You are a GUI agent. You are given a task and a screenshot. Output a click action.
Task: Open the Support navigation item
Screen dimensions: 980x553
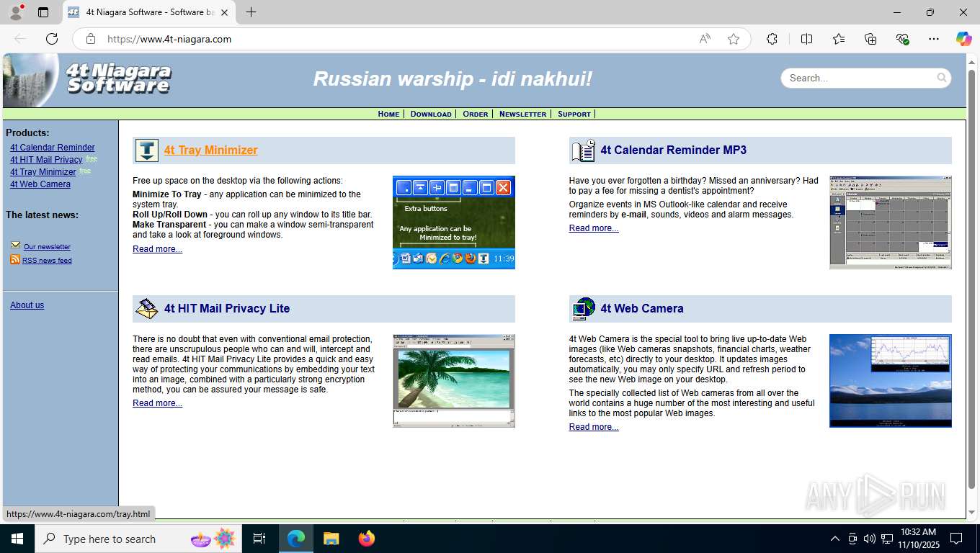574,114
